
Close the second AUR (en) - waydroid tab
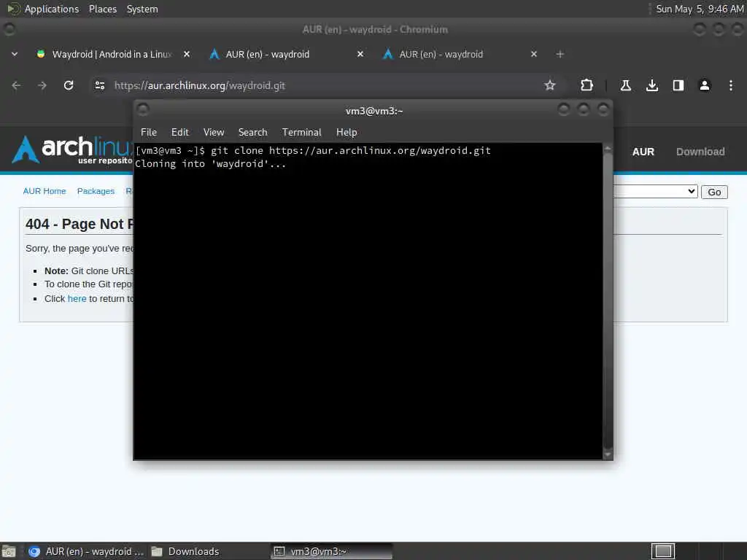[360, 54]
